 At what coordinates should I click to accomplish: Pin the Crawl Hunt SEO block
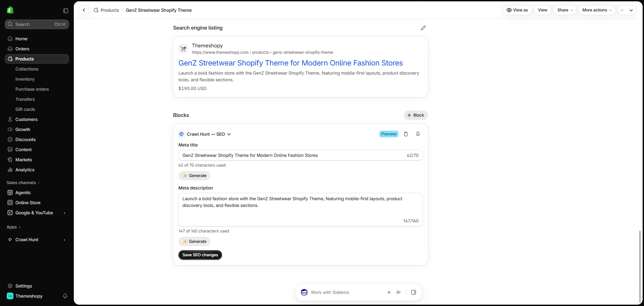[418, 134]
